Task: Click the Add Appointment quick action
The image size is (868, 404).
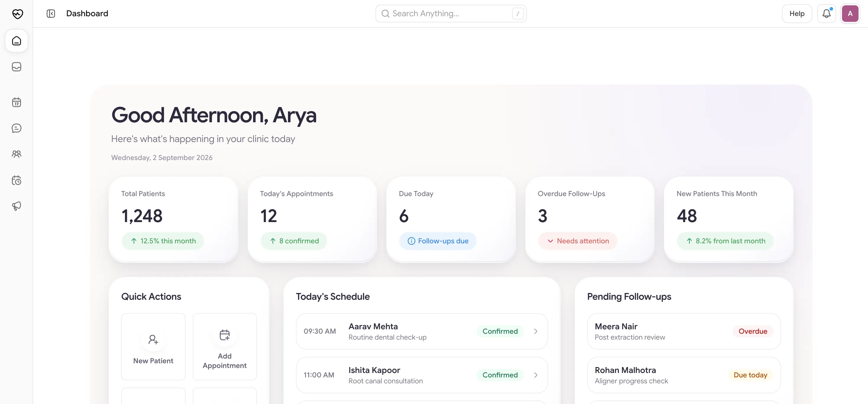Action: coord(225,347)
